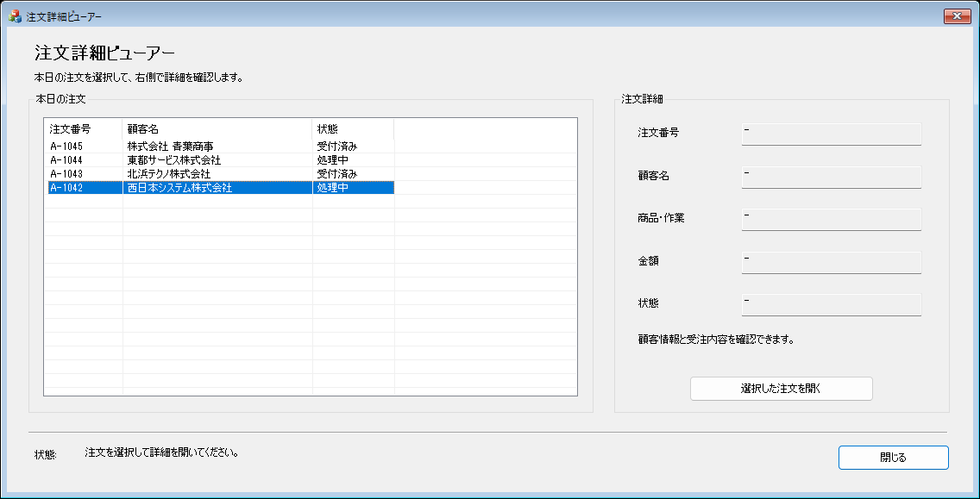Click the 処理中 status in row A-1042
The height and width of the screenshot is (499, 980).
click(332, 187)
